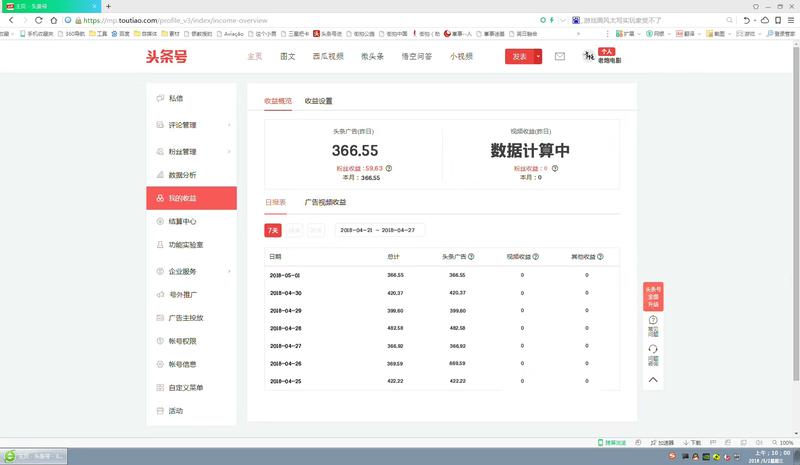This screenshot has width=800, height=465.
Task: Click the 加速器 status bar item
Action: (662, 443)
